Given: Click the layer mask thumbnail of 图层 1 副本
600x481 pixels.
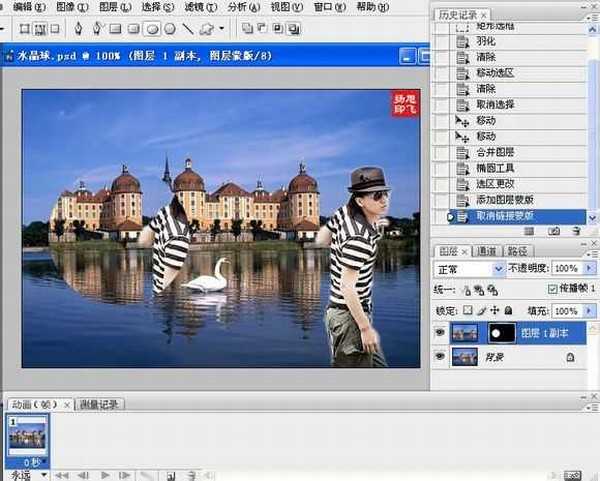Looking at the screenshot, I should click(499, 333).
